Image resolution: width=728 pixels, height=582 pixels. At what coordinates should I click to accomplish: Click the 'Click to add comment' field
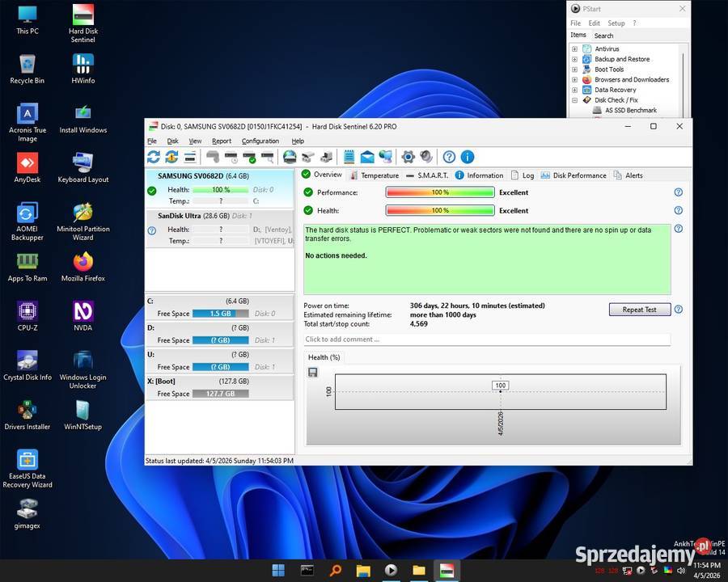tap(485, 339)
